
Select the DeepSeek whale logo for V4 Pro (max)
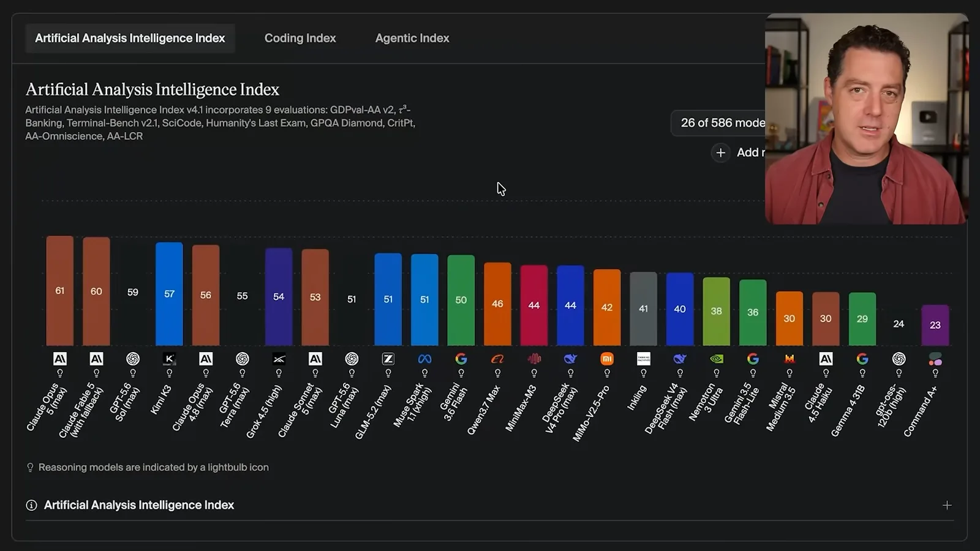(570, 359)
